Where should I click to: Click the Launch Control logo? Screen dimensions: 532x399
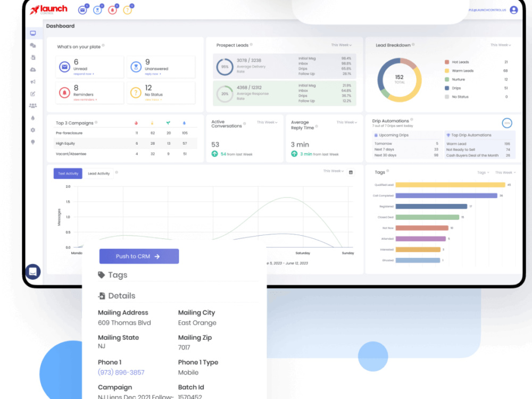(49, 10)
